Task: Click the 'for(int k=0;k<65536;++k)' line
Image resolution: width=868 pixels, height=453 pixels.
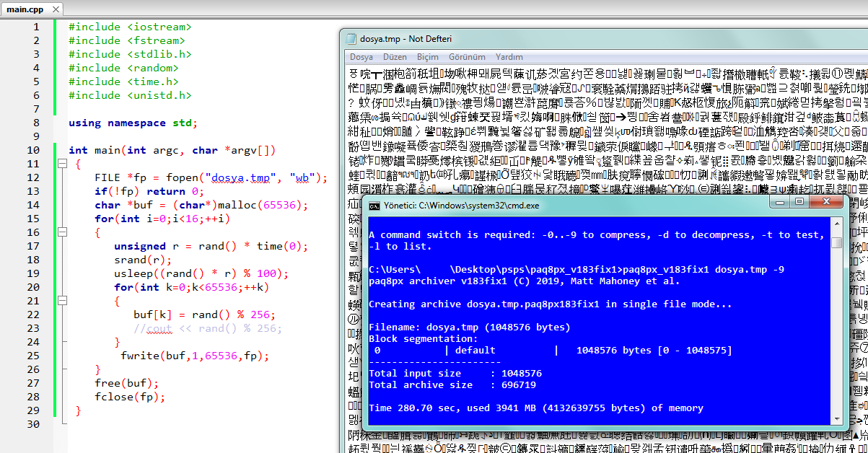Action: click(191, 287)
